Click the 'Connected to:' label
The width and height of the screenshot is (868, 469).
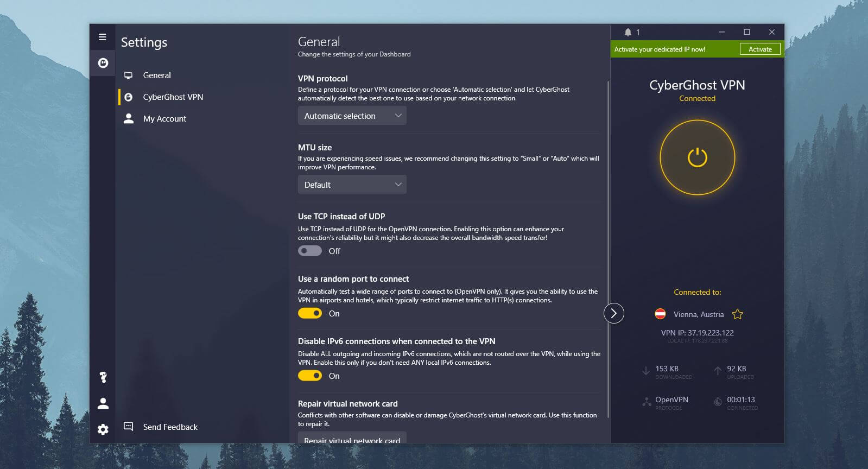(x=697, y=292)
